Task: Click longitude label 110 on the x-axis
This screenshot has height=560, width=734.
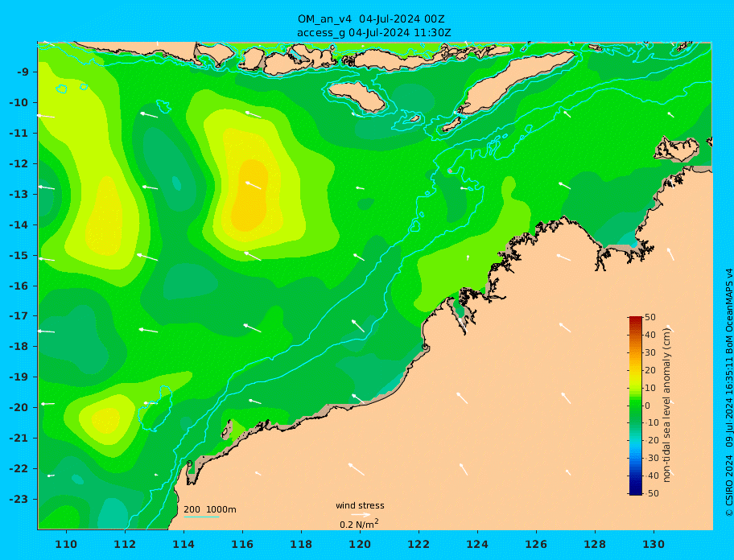Action: click(x=66, y=544)
